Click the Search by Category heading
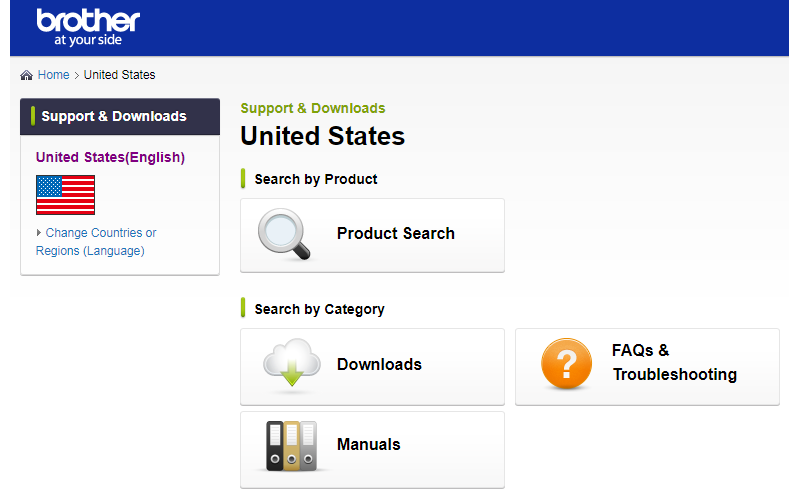The height and width of the screenshot is (501, 789). pos(319,309)
